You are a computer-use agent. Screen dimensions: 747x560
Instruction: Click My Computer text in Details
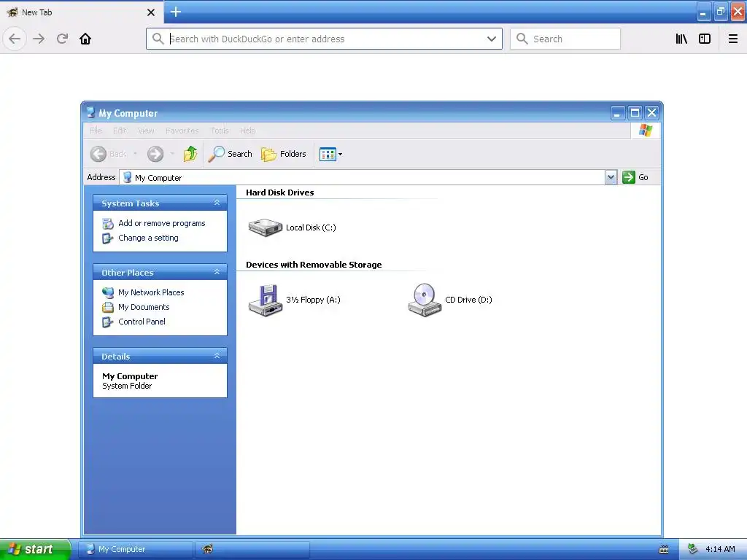[x=130, y=376]
